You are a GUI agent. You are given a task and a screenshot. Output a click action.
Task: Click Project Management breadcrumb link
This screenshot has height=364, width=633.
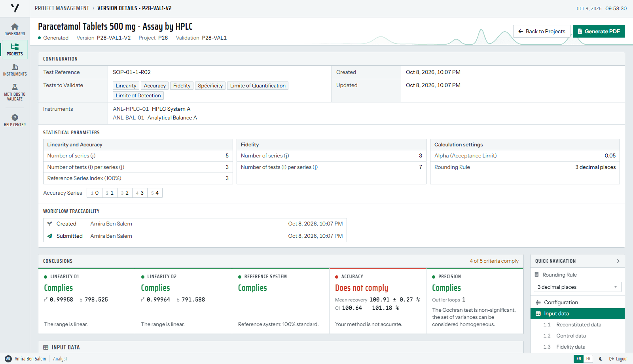pyautogui.click(x=62, y=8)
